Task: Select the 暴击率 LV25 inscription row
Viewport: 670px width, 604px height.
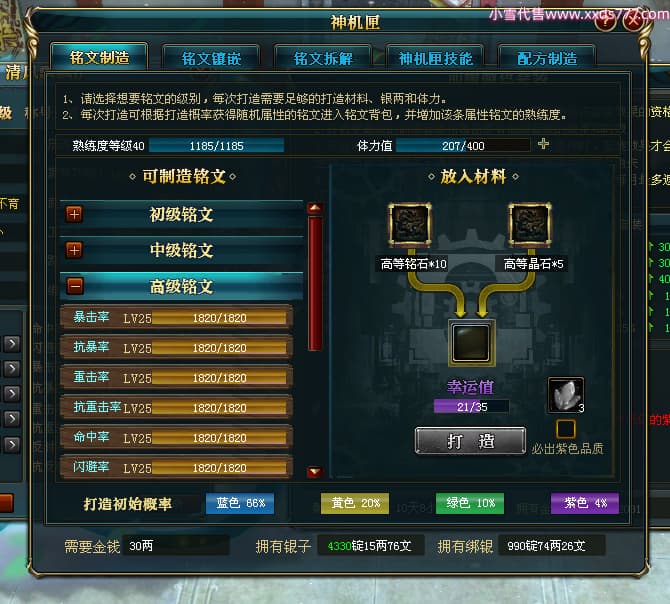Action: click(177, 317)
